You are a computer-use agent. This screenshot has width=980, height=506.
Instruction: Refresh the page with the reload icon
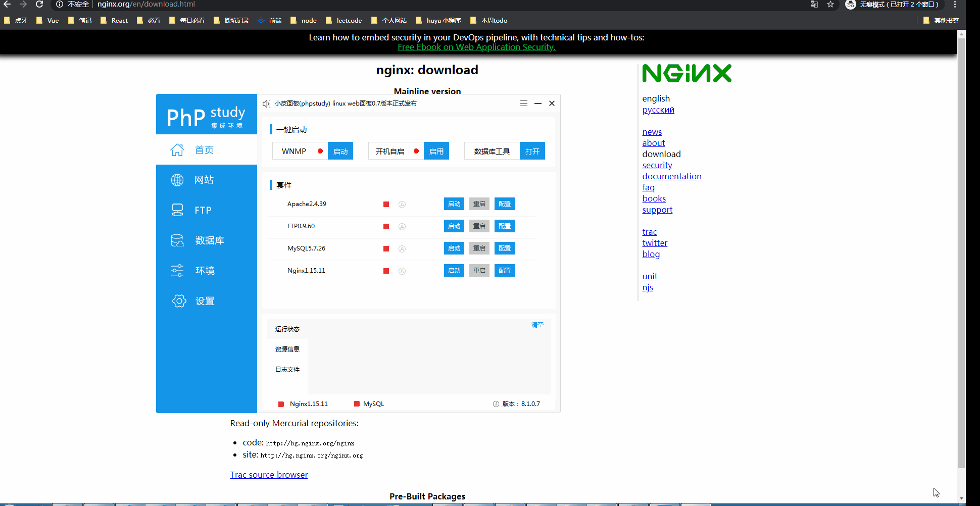[x=39, y=4]
